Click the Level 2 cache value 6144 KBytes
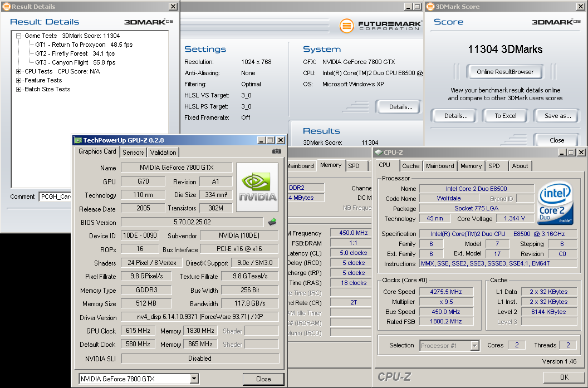588x388 pixels. (548, 312)
